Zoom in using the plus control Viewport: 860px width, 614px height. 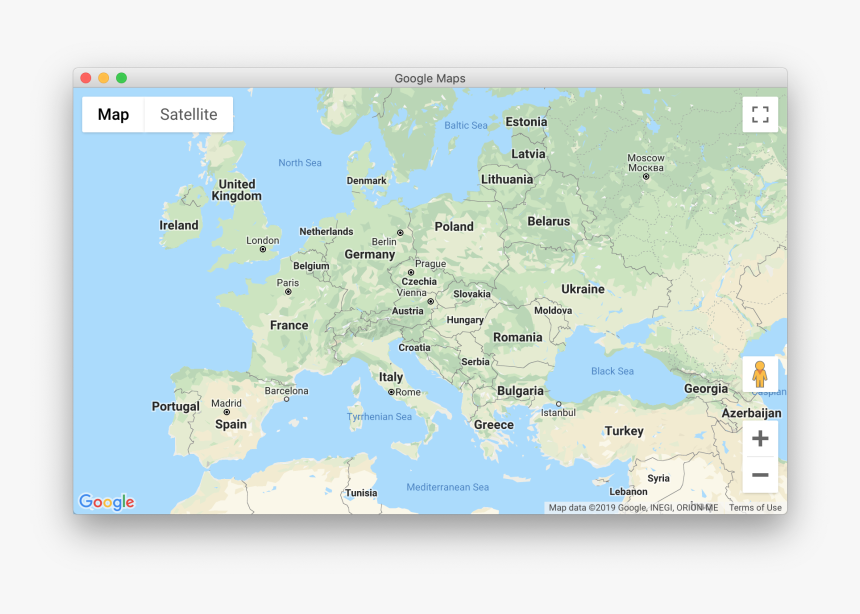[760, 438]
